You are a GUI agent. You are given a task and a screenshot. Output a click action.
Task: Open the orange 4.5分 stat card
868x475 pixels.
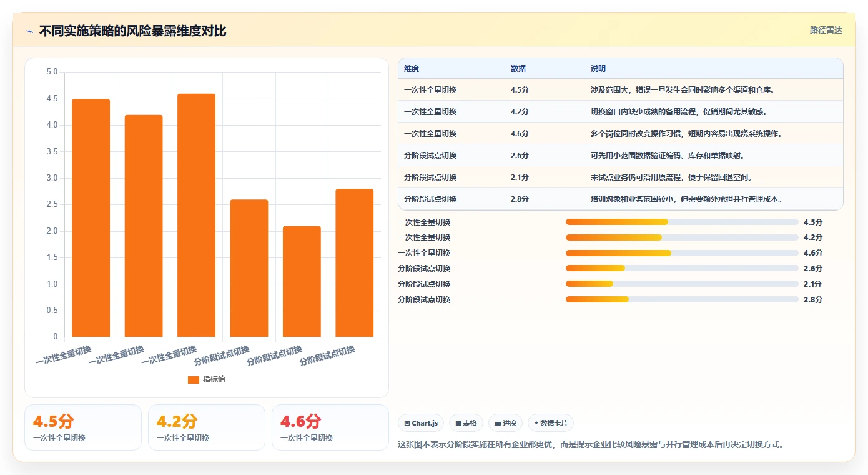click(x=83, y=427)
